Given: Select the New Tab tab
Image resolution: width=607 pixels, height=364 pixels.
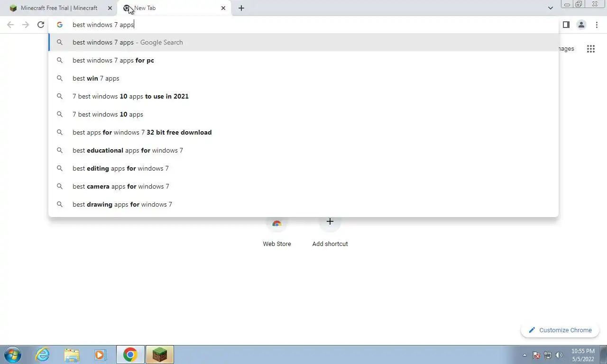Looking at the screenshot, I should pos(174,8).
